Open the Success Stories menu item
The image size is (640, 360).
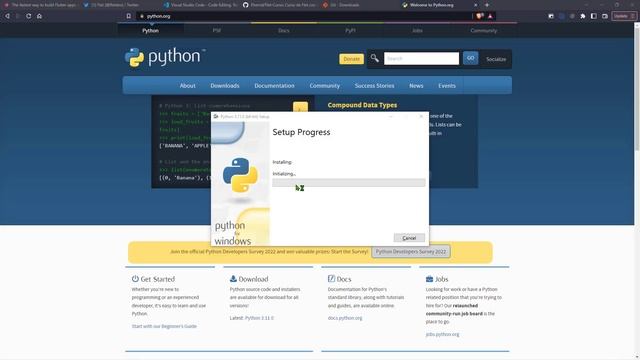(x=374, y=86)
